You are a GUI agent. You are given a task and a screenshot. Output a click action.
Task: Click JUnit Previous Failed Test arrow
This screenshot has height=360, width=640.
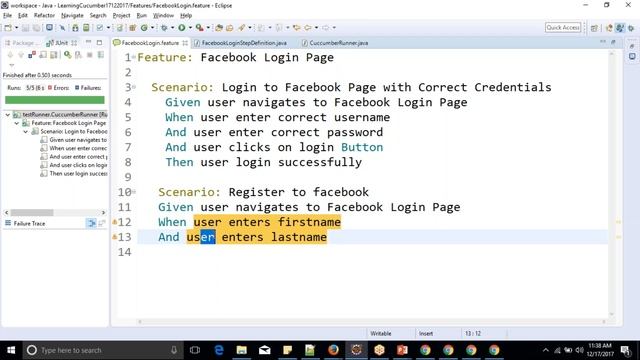pos(21,55)
